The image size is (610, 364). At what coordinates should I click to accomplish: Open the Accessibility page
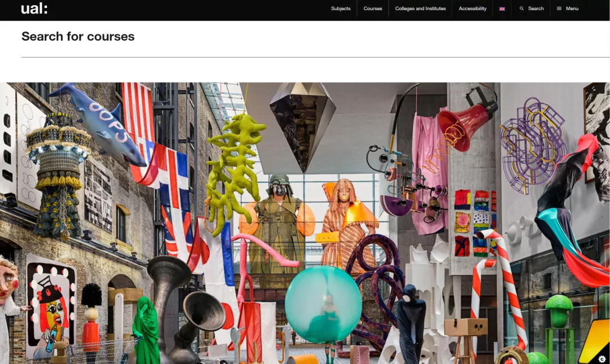click(472, 8)
